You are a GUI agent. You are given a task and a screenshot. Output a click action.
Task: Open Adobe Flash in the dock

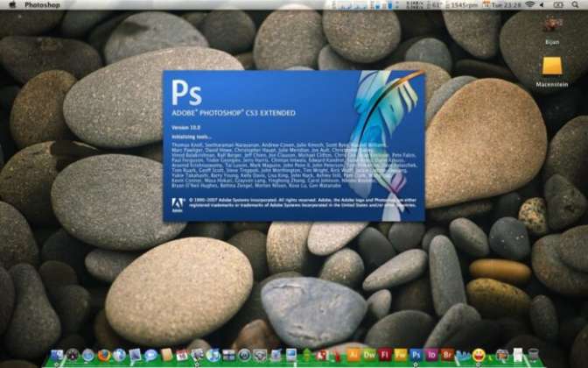coord(385,356)
